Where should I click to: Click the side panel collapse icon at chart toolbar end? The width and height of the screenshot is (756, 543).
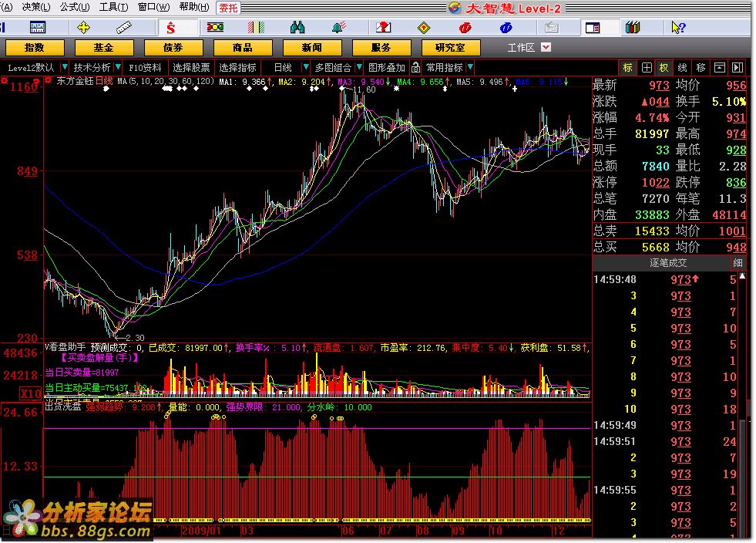[738, 68]
